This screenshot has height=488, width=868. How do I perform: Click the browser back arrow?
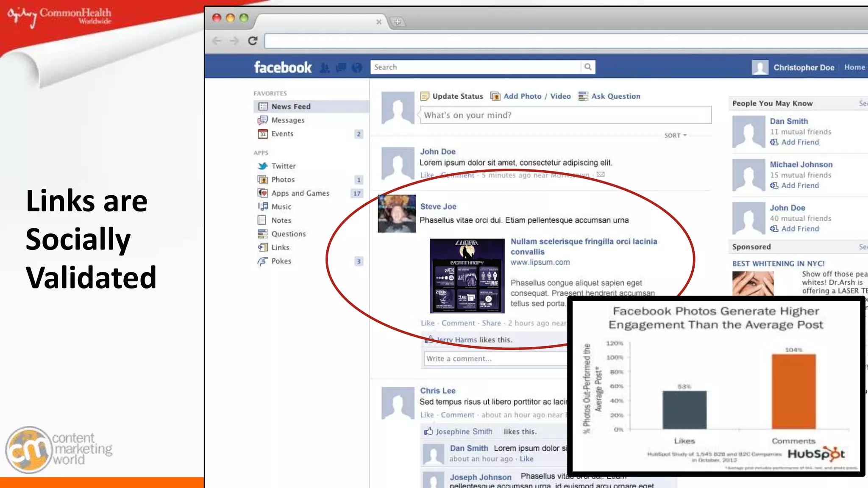[x=217, y=41]
